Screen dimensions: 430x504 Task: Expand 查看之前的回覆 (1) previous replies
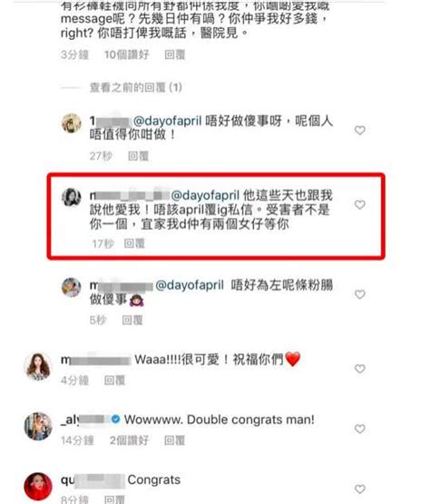tap(135, 87)
